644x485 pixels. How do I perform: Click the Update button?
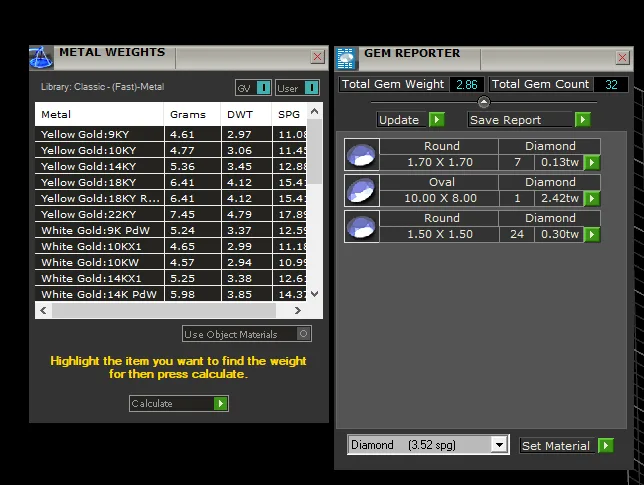tap(402, 120)
